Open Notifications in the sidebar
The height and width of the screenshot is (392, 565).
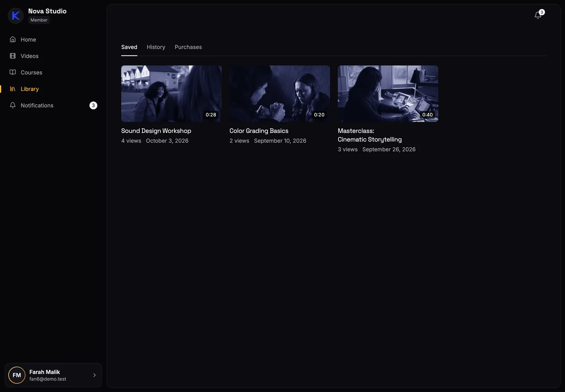coord(53,105)
